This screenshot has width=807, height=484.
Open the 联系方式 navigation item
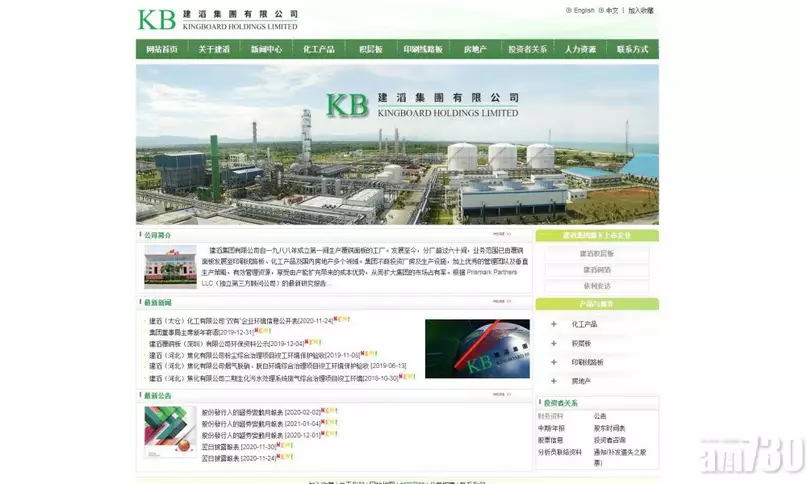click(633, 49)
